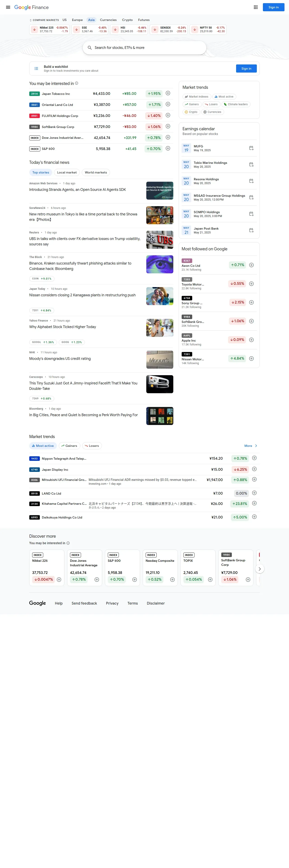Switch to the US markets tab
Screen dimensions: 289x868
point(65,20)
